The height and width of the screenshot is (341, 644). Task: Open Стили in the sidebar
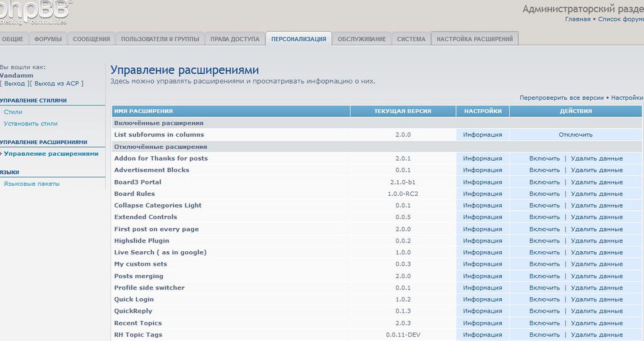coord(13,112)
